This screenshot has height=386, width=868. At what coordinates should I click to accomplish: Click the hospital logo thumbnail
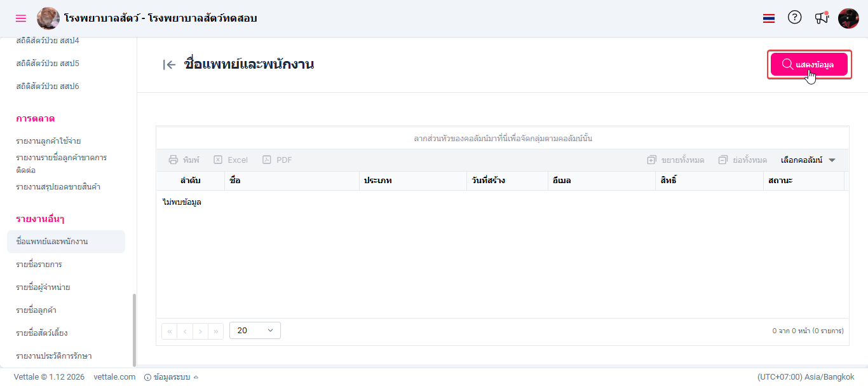48,18
